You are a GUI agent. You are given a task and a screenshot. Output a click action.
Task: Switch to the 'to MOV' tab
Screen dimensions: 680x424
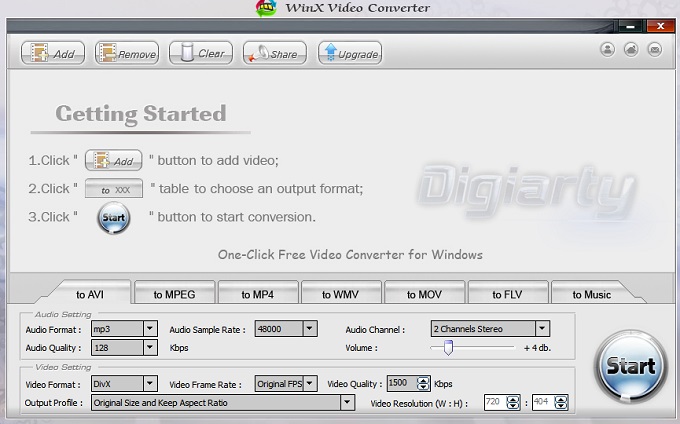424,294
